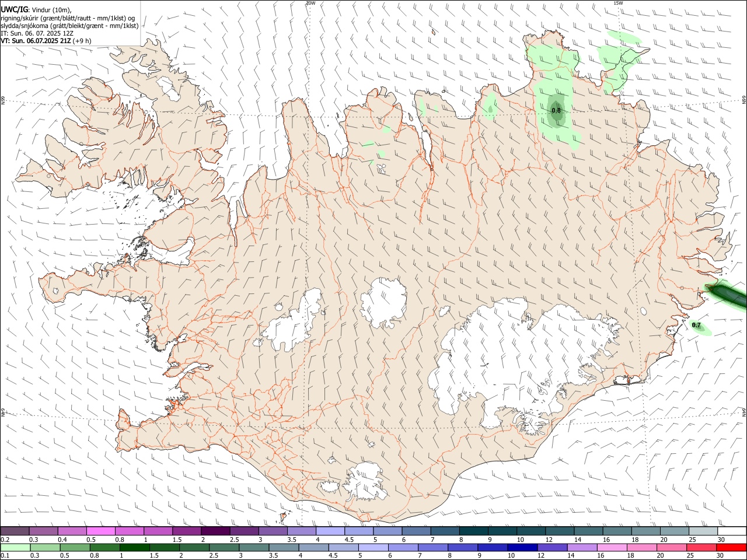Pick the purple 1.5 swatch in the top legend row
This screenshot has height=560, width=747.
coord(187,531)
